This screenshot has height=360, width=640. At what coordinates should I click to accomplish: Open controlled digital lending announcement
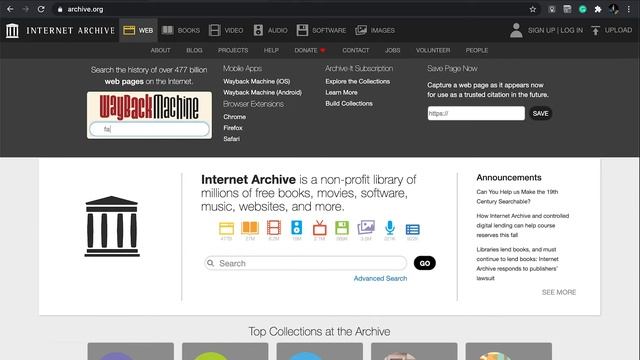(522, 225)
